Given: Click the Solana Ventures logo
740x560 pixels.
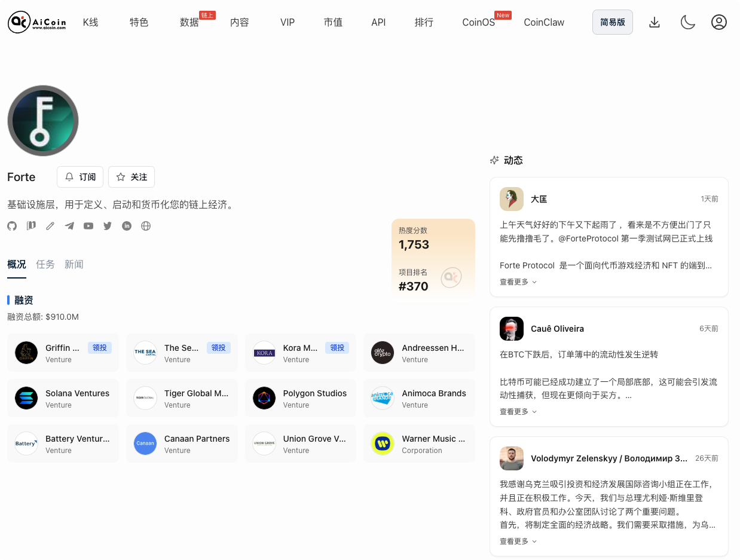Looking at the screenshot, I should pos(26,398).
